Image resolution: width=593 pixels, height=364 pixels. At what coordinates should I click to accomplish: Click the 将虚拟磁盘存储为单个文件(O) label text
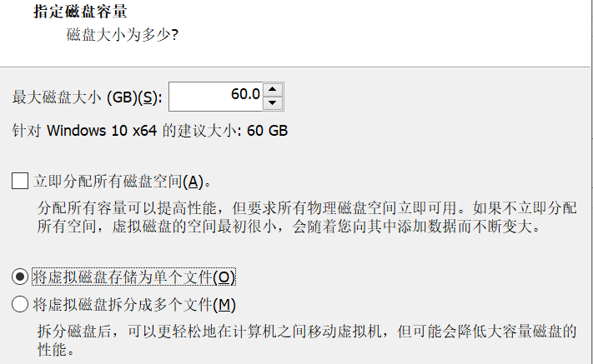(133, 277)
